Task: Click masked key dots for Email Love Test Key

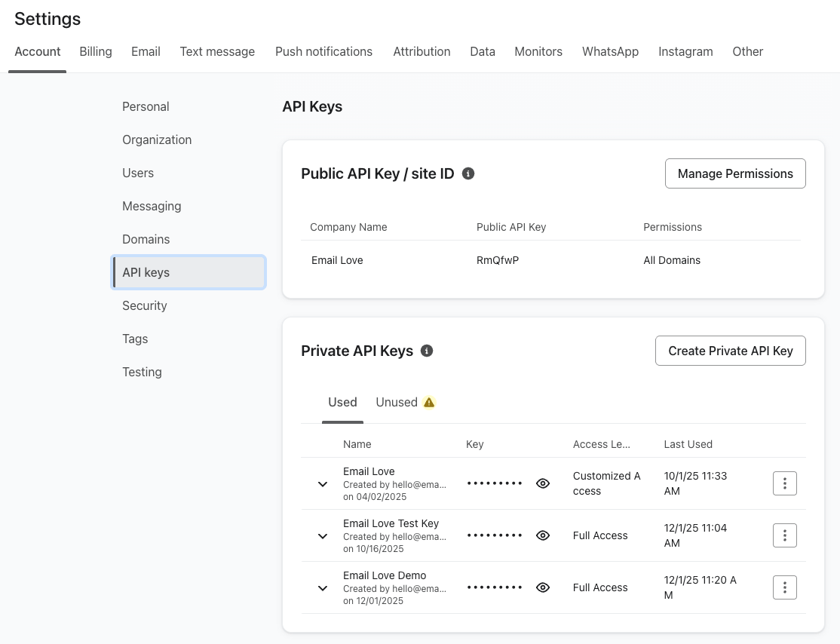Action: [x=494, y=535]
